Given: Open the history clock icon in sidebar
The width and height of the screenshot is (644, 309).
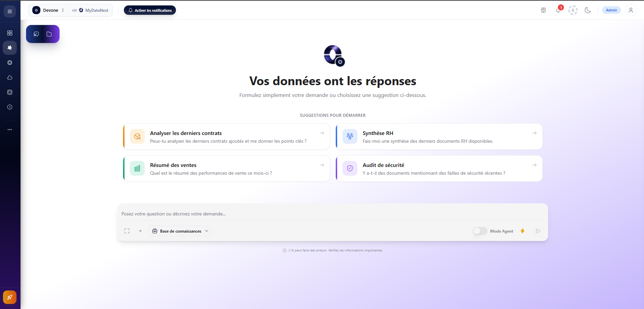Looking at the screenshot, I should click(x=10, y=107).
